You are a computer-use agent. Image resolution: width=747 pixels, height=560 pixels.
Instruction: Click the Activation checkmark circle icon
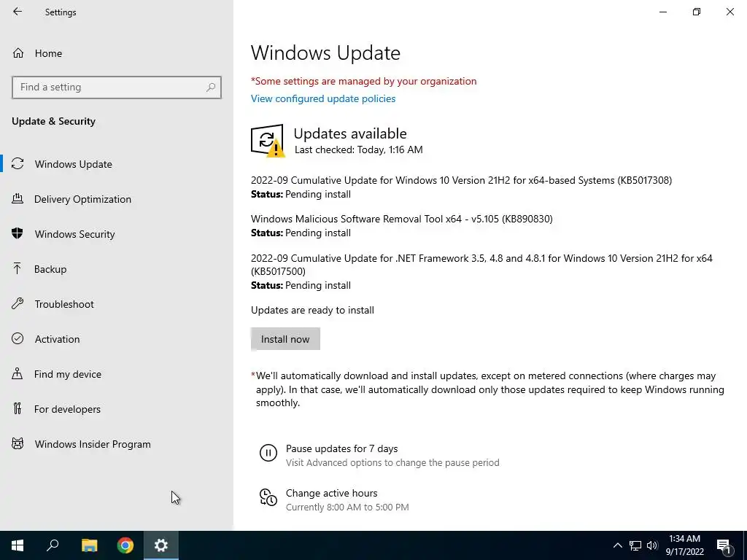pos(18,338)
